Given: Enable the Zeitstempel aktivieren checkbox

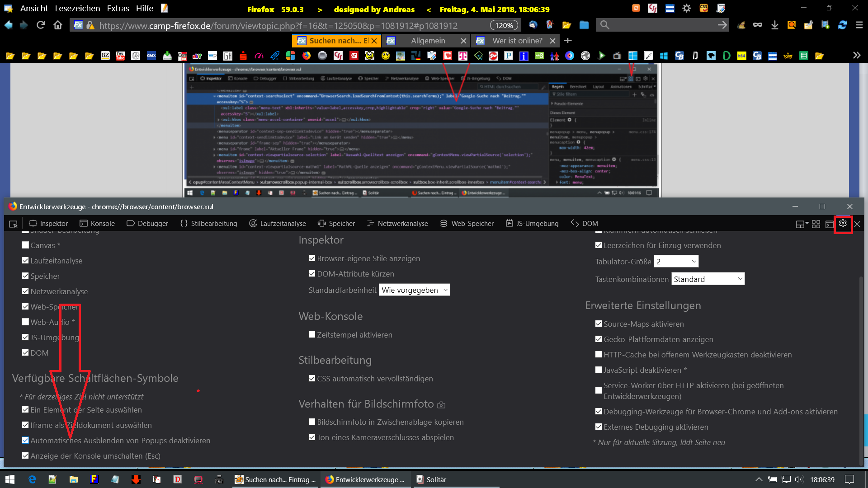Looking at the screenshot, I should [x=312, y=335].
